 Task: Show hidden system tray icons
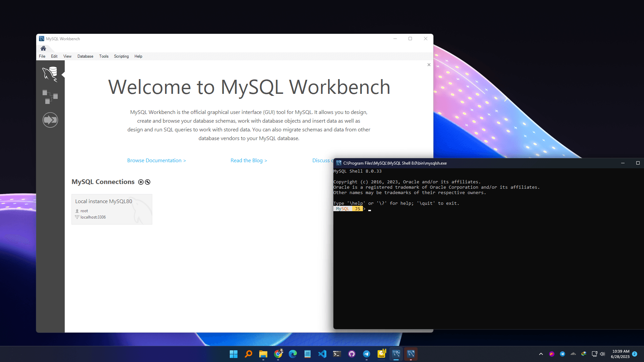(541, 354)
